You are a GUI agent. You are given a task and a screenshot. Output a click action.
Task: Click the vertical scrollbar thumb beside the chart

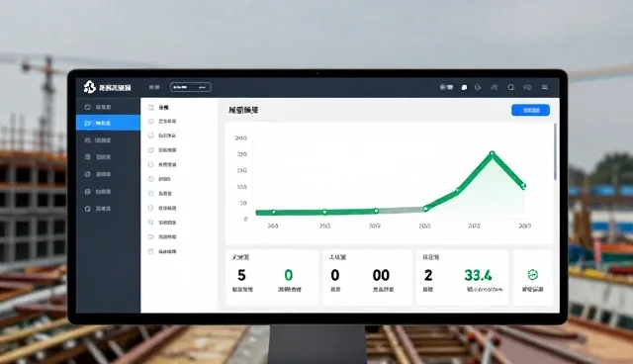pyautogui.click(x=555, y=151)
